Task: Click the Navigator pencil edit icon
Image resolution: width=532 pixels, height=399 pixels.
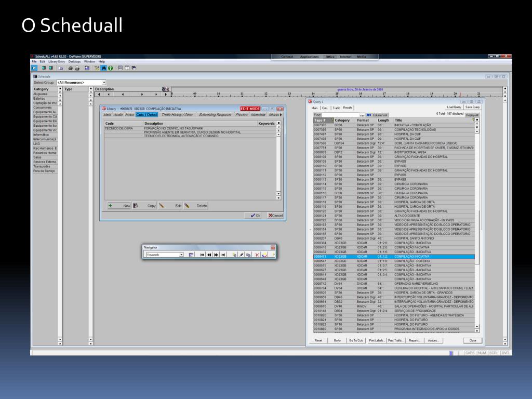Action: point(242,255)
